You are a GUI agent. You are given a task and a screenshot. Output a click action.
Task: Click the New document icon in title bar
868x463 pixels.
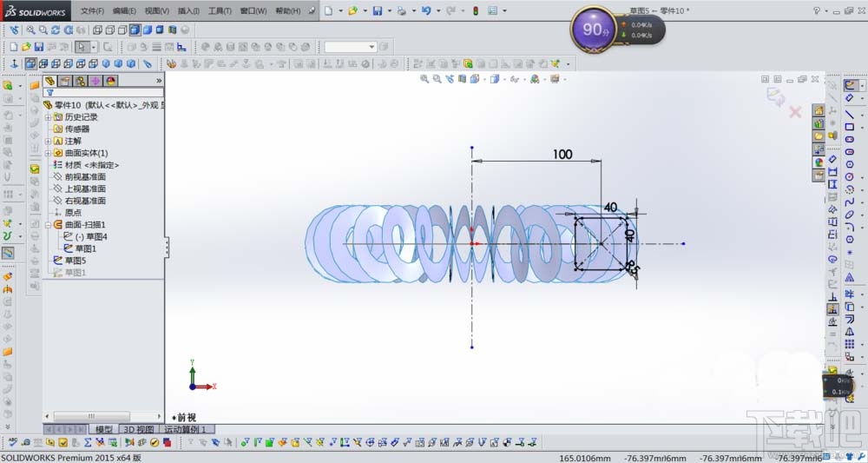point(329,10)
